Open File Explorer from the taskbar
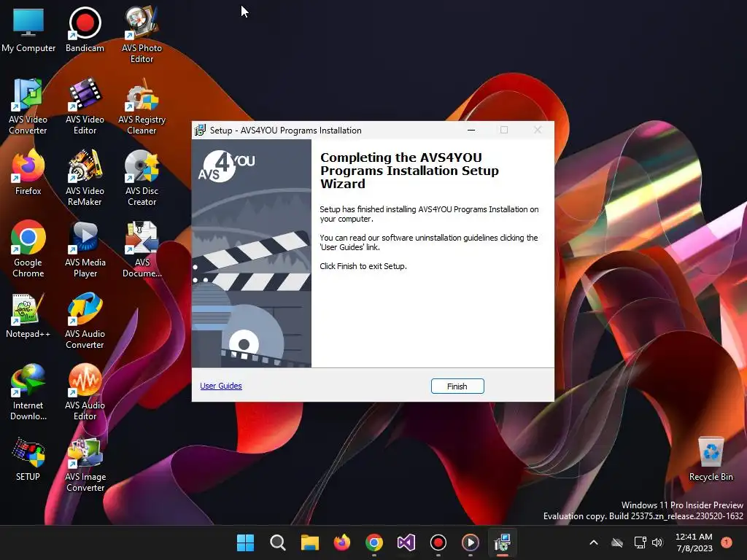Screen dimensions: 747x560 [309, 542]
